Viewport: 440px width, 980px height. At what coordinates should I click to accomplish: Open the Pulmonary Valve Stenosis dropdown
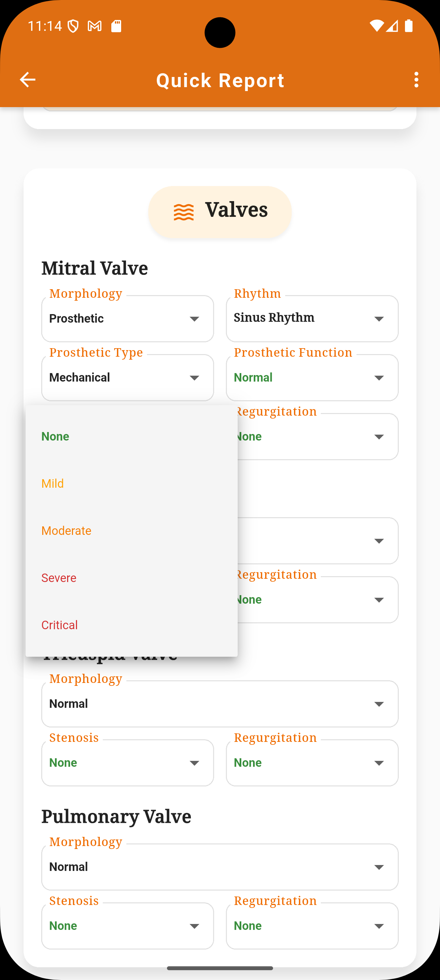click(x=127, y=926)
